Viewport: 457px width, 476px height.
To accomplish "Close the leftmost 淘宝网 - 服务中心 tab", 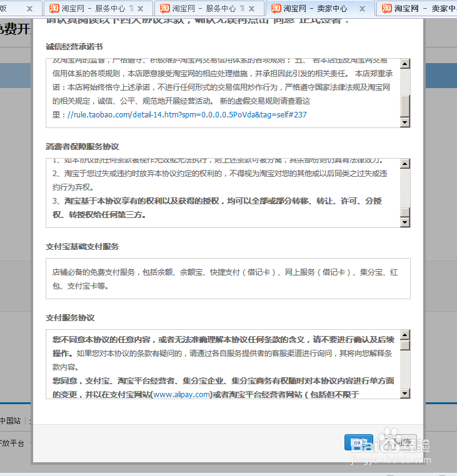I will pyautogui.click(x=140, y=9).
